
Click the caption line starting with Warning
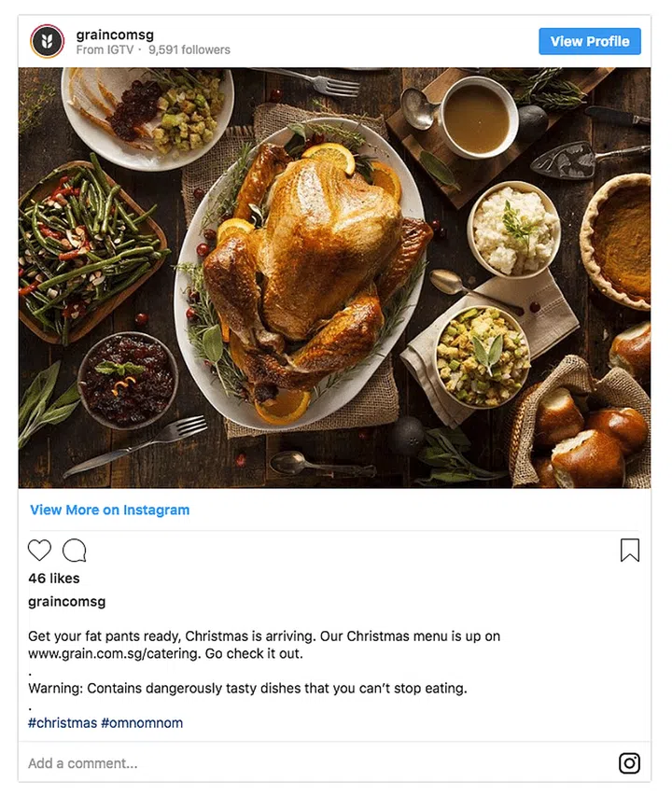coord(247,689)
